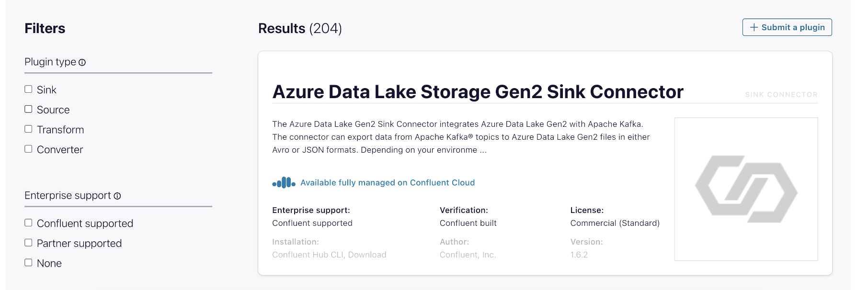Screen dimensions: 868x290
Task: Enable the Sink plugin type checkbox
Action: point(28,89)
